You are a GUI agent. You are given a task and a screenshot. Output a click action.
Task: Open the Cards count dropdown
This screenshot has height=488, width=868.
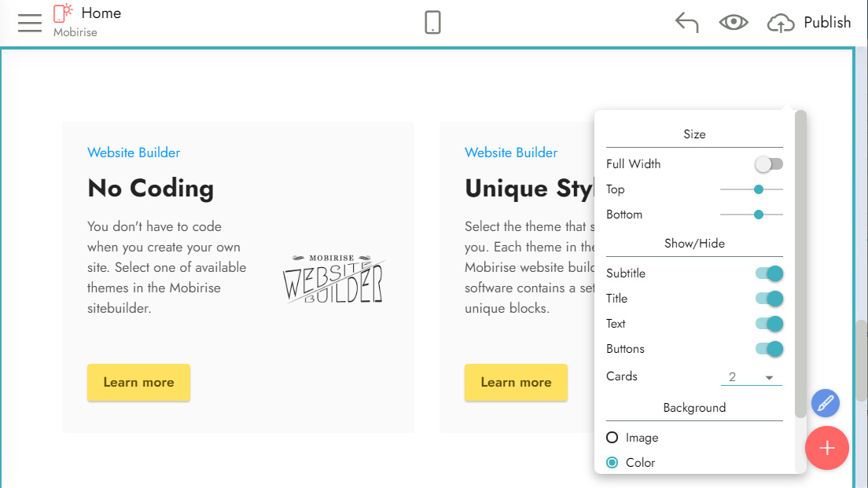coord(751,376)
